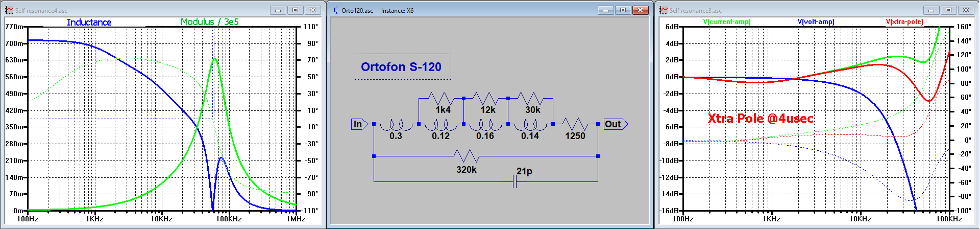The height and width of the screenshot is (229, 980).
Task: Click the Self resonance4.asc window title icon
Action: click(x=9, y=10)
